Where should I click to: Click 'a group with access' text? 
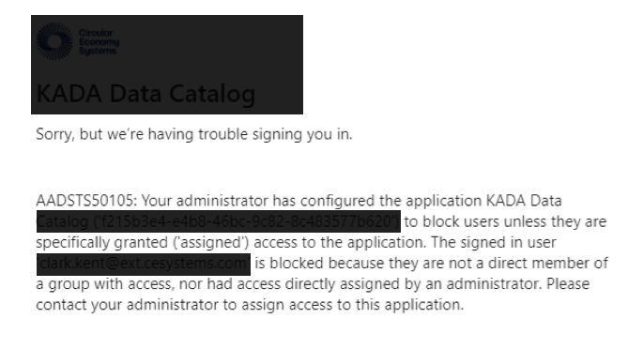[x=104, y=284]
